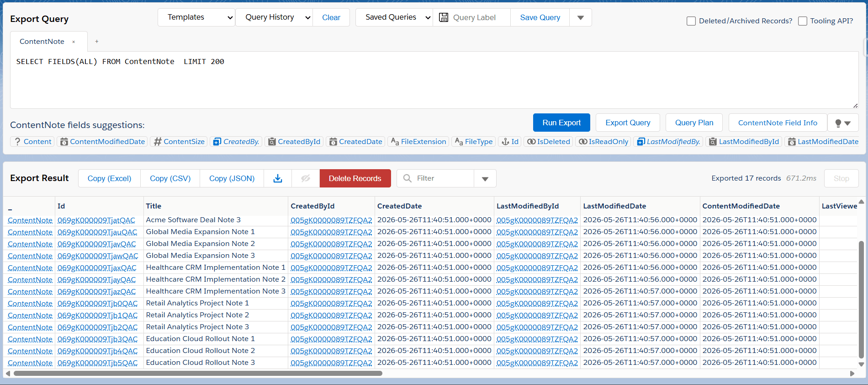Open the Filter options dropdown arrow

(485, 178)
